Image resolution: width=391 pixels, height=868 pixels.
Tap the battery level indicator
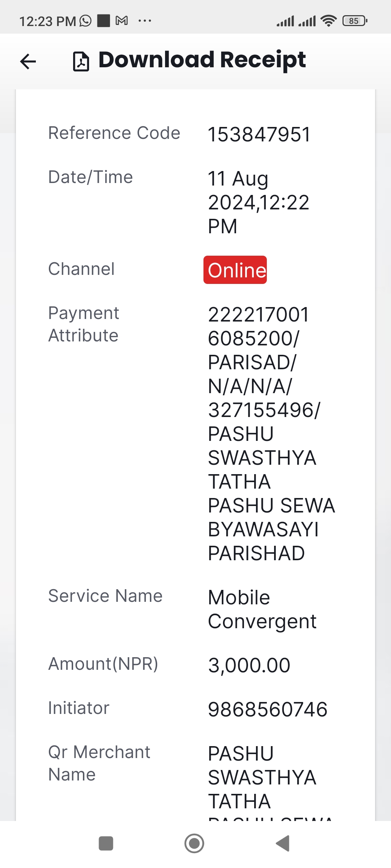coord(355,21)
